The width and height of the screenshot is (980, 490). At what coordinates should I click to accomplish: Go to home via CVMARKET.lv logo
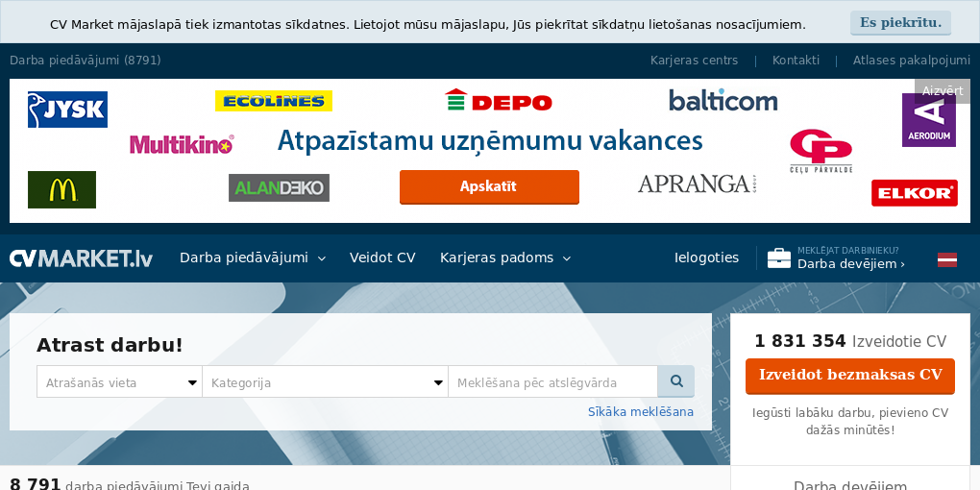click(81, 258)
